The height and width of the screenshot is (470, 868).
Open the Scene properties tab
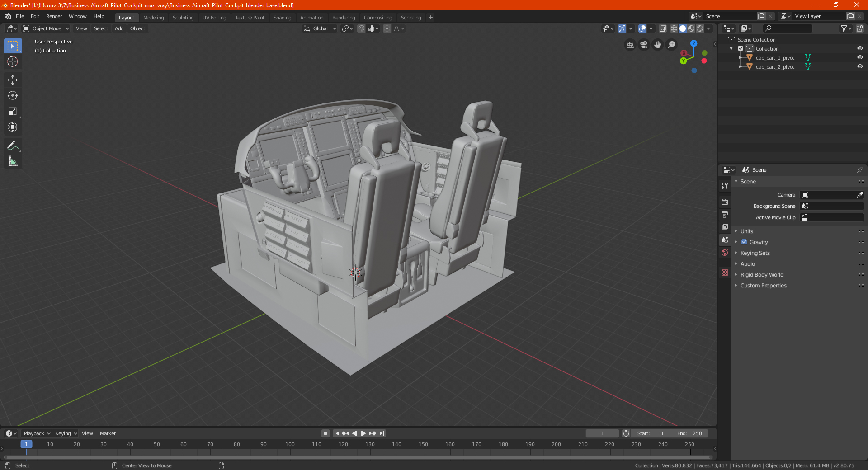[725, 240]
